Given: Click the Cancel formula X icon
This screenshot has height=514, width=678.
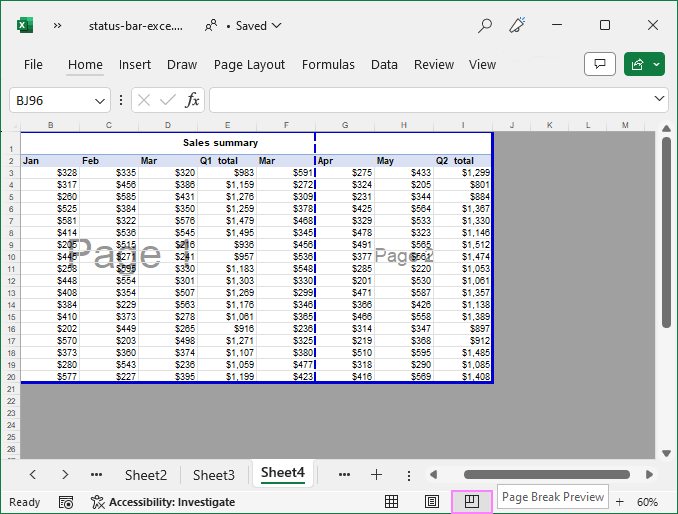Looking at the screenshot, I should pyautogui.click(x=144, y=100).
